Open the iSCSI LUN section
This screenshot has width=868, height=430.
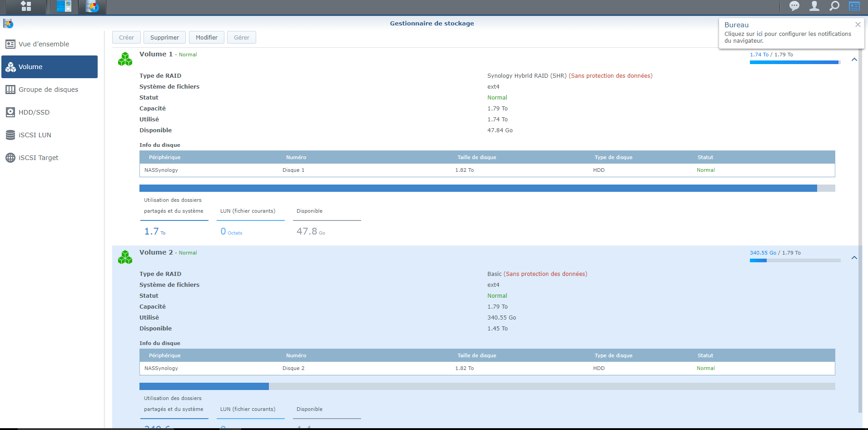(x=35, y=135)
